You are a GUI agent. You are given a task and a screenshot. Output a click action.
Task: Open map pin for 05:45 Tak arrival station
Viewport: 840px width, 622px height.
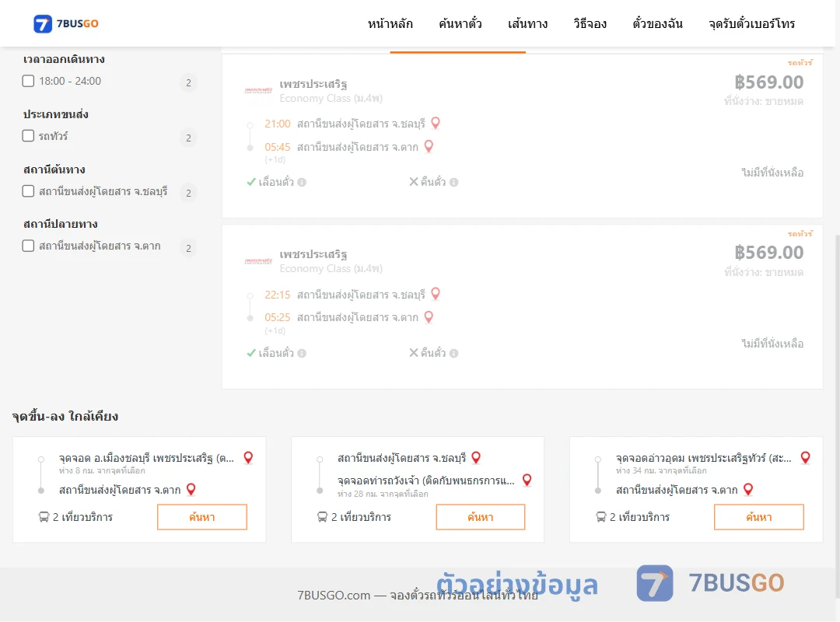click(x=429, y=146)
